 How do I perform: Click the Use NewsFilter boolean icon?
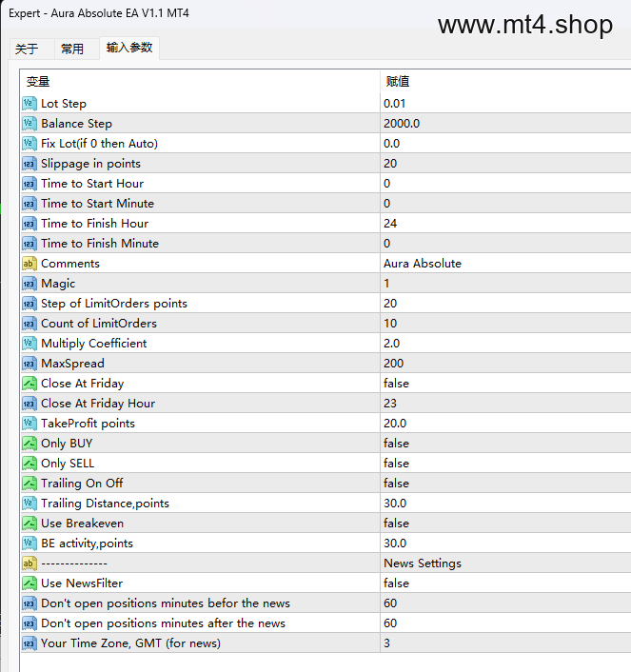tap(30, 583)
